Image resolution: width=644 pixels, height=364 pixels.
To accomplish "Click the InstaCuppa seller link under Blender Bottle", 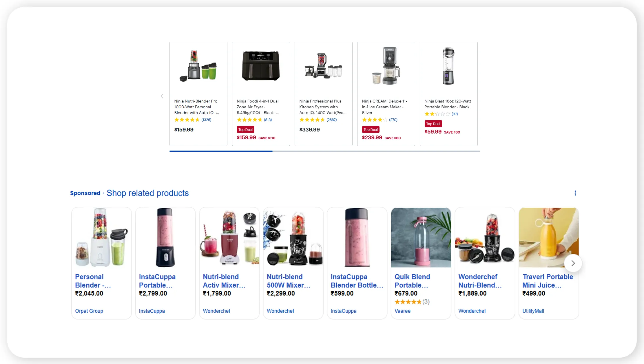I will 343,311.
